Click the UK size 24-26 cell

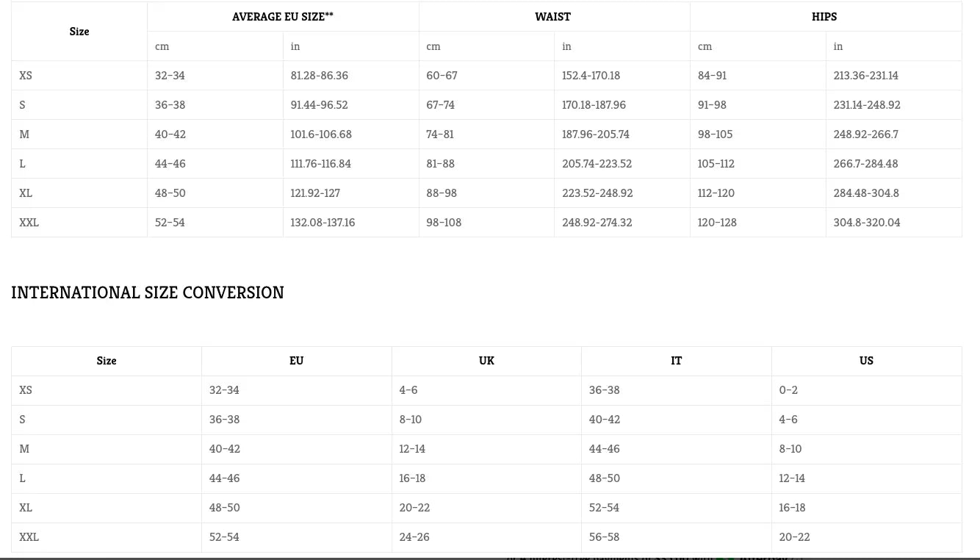pyautogui.click(x=414, y=537)
